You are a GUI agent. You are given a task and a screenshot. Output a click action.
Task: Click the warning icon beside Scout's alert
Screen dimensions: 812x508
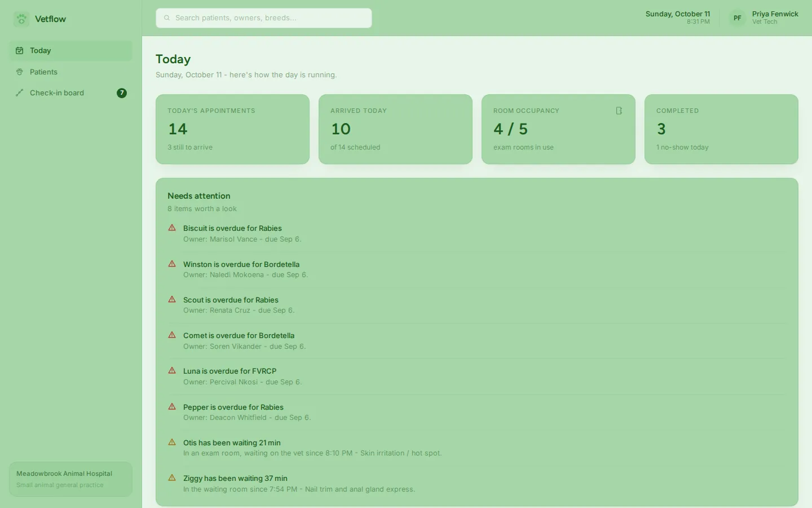(x=172, y=300)
